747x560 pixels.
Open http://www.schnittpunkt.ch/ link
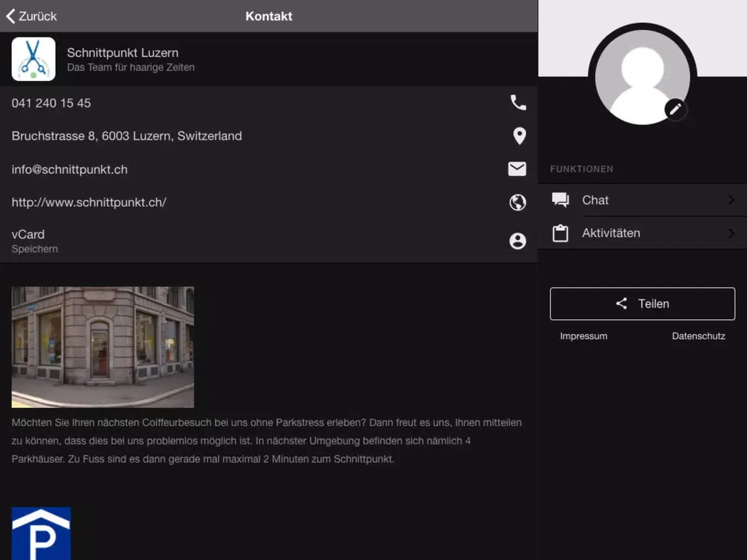(x=89, y=202)
